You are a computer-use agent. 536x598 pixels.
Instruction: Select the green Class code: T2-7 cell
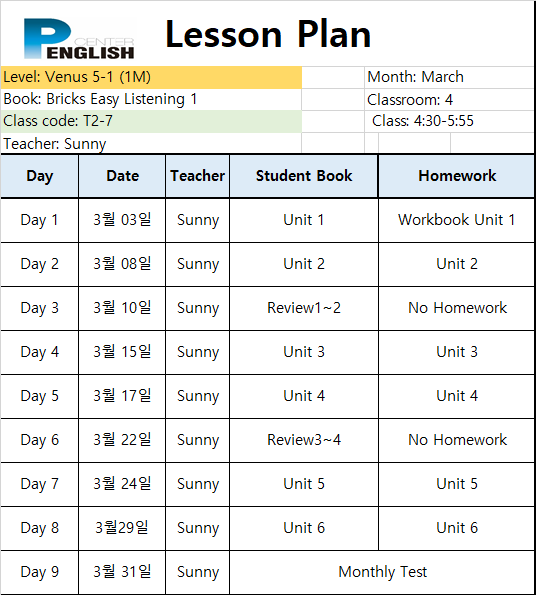(x=151, y=121)
